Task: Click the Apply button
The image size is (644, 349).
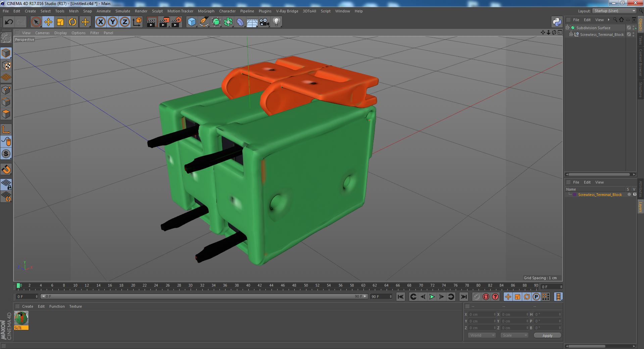Action: pos(547,335)
